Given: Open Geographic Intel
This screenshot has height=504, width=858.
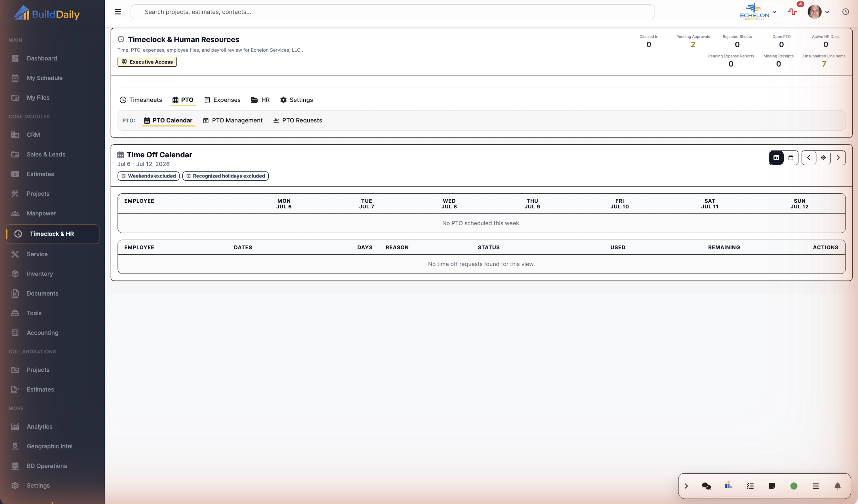Looking at the screenshot, I should [x=52, y=446].
